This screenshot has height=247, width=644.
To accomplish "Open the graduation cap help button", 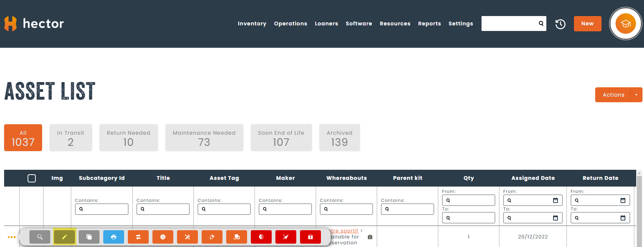I will [x=625, y=24].
